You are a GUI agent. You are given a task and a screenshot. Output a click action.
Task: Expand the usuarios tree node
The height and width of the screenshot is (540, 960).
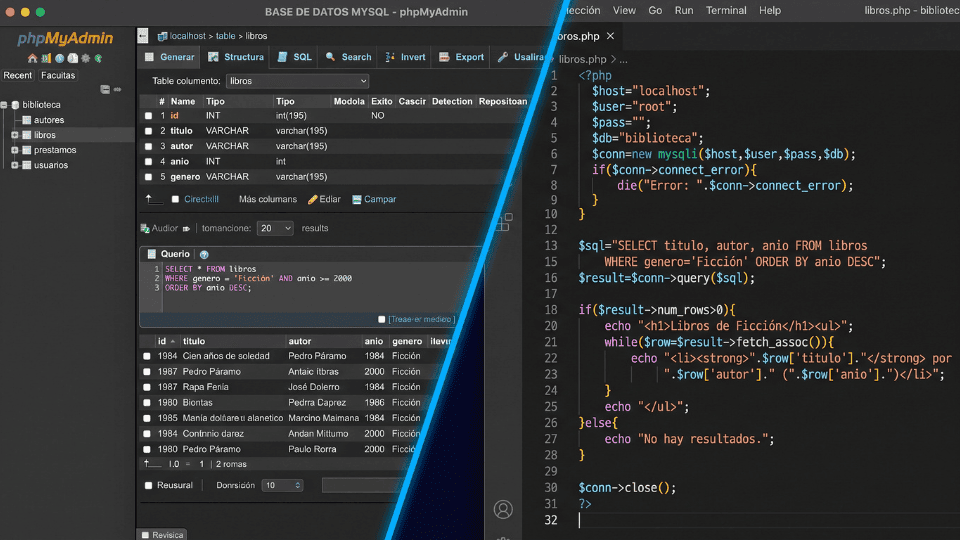(15, 165)
